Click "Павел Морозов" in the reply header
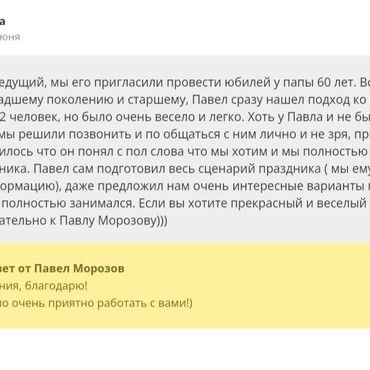This screenshot has width=370, height=370. tap(80, 268)
